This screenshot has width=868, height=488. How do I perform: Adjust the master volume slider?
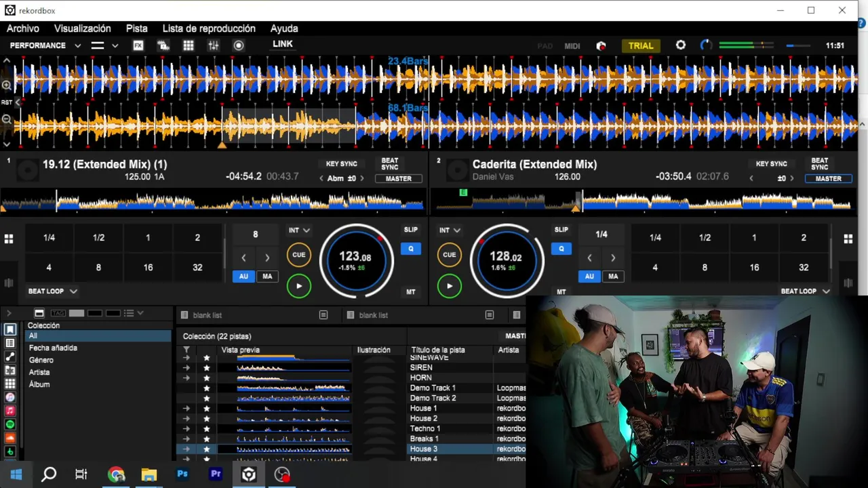pyautogui.click(x=798, y=45)
